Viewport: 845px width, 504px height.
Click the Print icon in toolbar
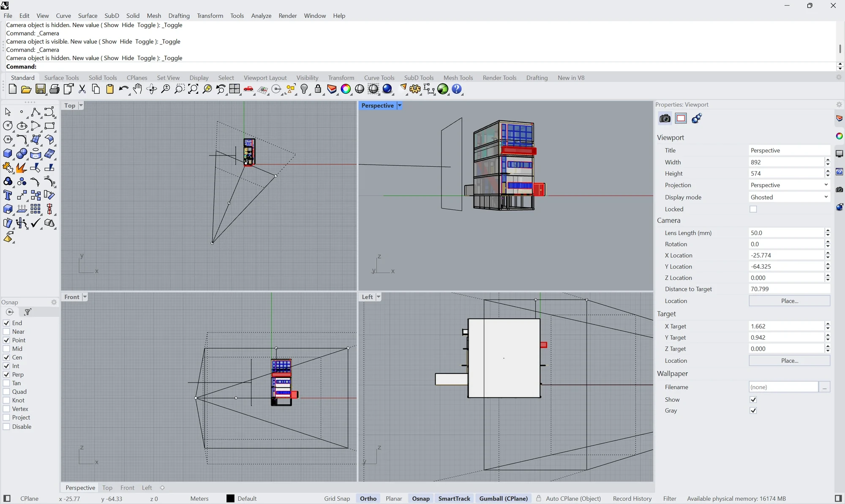tap(54, 89)
